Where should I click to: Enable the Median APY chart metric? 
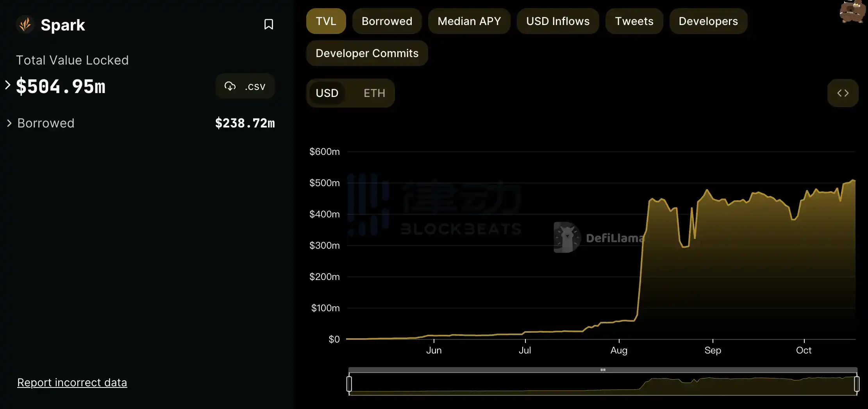(x=469, y=21)
